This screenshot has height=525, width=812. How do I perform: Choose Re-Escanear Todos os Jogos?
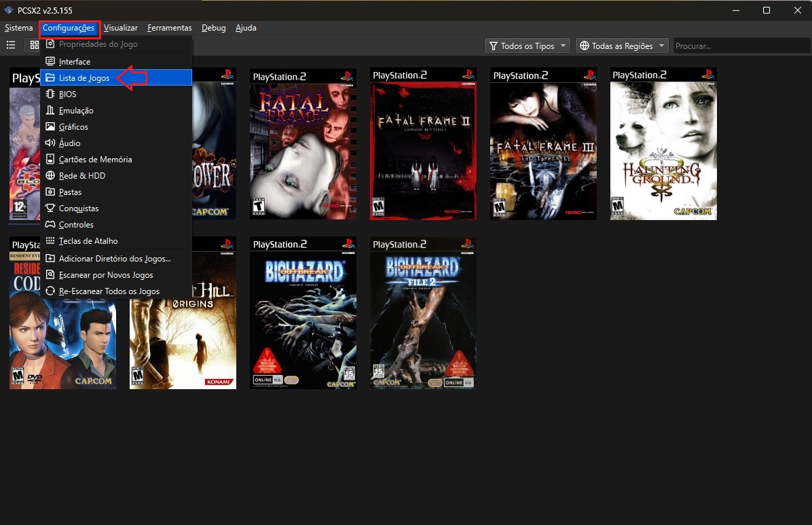click(109, 291)
